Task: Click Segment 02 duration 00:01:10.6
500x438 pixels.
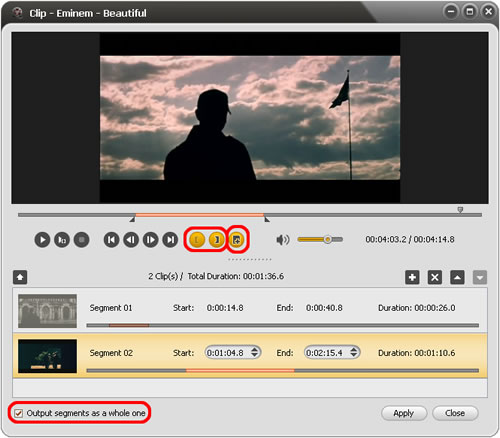Action: click(417, 353)
